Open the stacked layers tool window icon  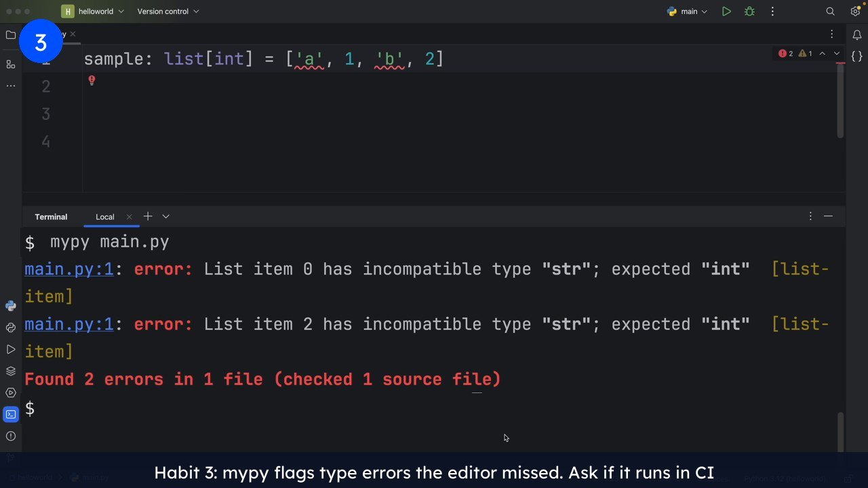pyautogui.click(x=10, y=371)
